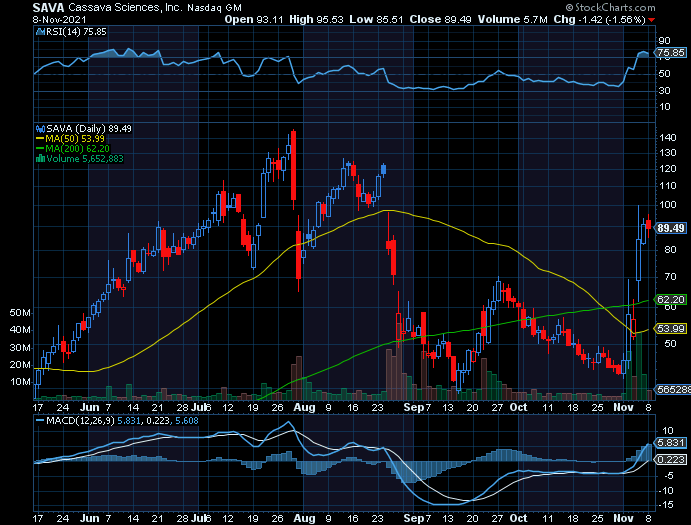Click the MACD -15 axis label
This screenshot has width=691, height=525.
coord(667,505)
